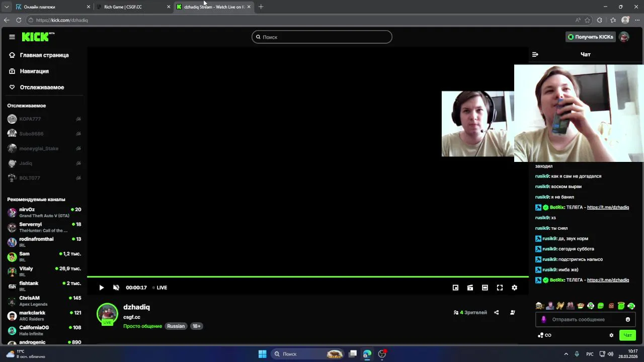Screen dimensions: 644x362
Task: Click the KICK logo
Action: pos(38,37)
